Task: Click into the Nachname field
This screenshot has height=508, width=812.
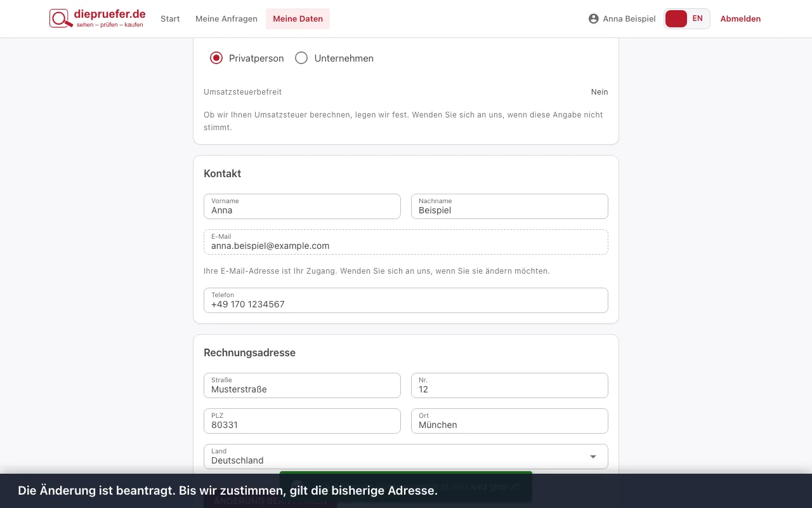Action: point(509,206)
